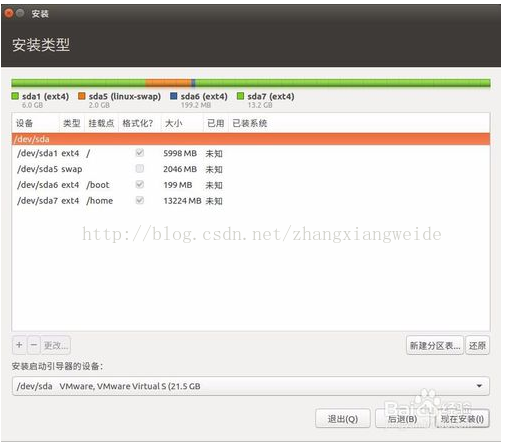
Task: Click the 还原 revert button
Action: 477,345
